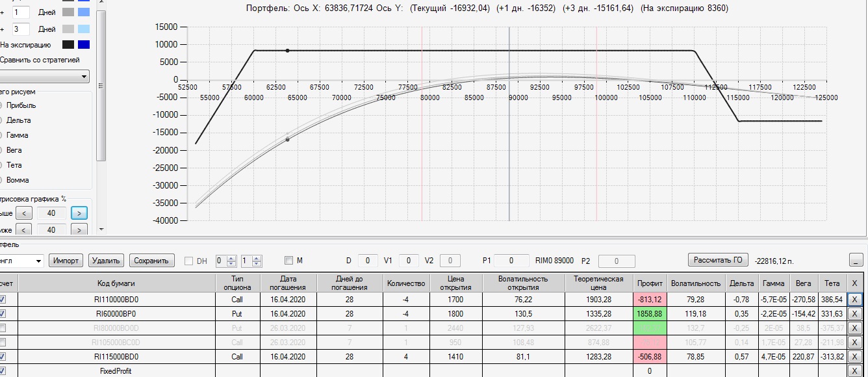Remove the RI105000BC0D row via its X button
The width and height of the screenshot is (868, 377).
(854, 343)
